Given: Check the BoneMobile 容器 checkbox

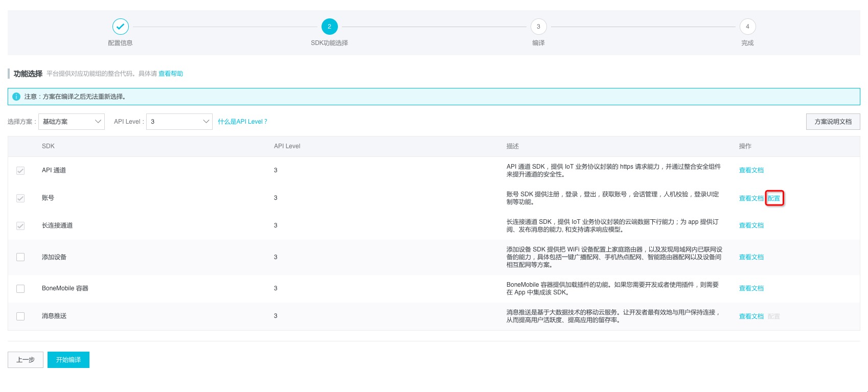Looking at the screenshot, I should pyautogui.click(x=20, y=289).
